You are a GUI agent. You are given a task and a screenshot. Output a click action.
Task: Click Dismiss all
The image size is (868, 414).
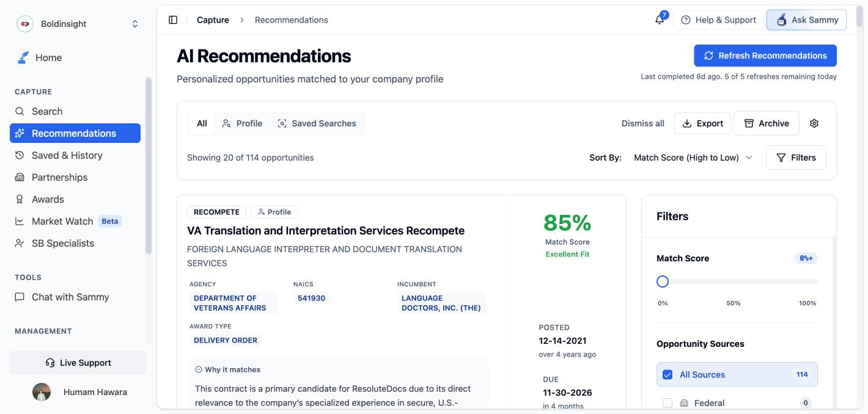coord(643,123)
